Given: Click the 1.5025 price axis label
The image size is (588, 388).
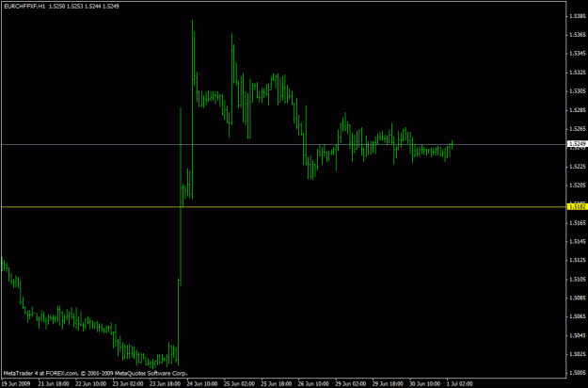Looking at the screenshot, I should click(578, 354).
